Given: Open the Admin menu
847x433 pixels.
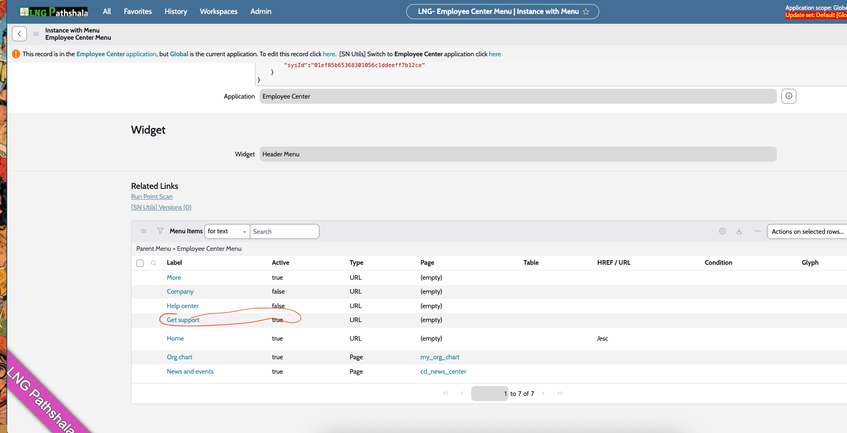Looking at the screenshot, I should click(x=261, y=11).
